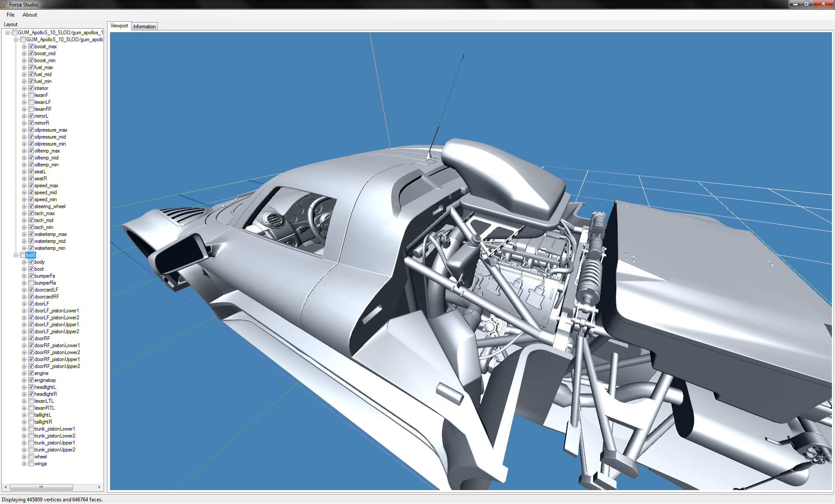Select the headlightL tree item
The image size is (835, 504).
pyautogui.click(x=45, y=387)
